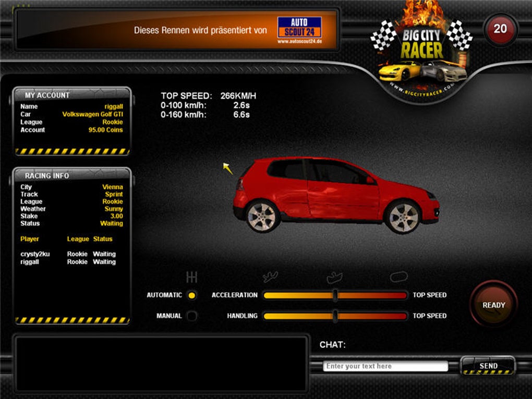
Task: Click the MANUAL label
Action: click(x=169, y=316)
